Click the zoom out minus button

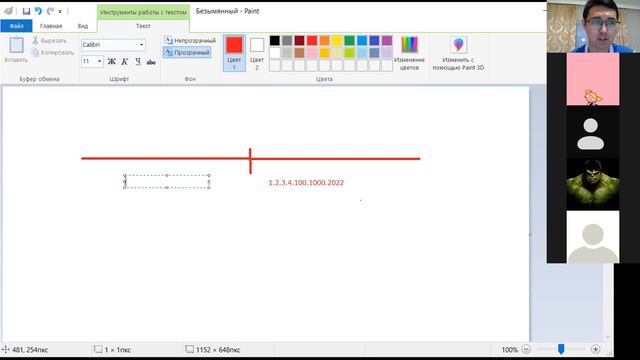(x=527, y=349)
